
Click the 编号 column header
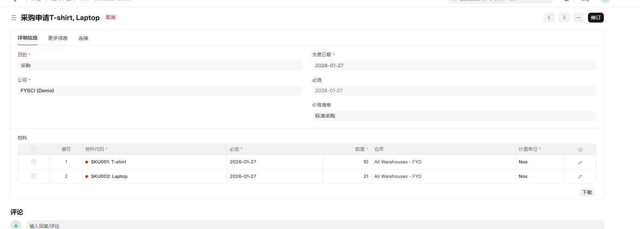click(66, 149)
